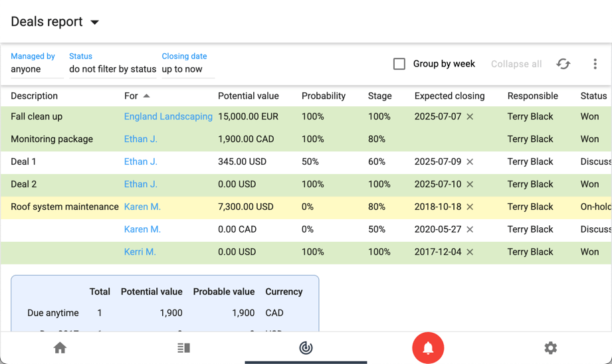The height and width of the screenshot is (364, 612).
Task: Click the 15,000.00 EUR value
Action: click(x=248, y=117)
